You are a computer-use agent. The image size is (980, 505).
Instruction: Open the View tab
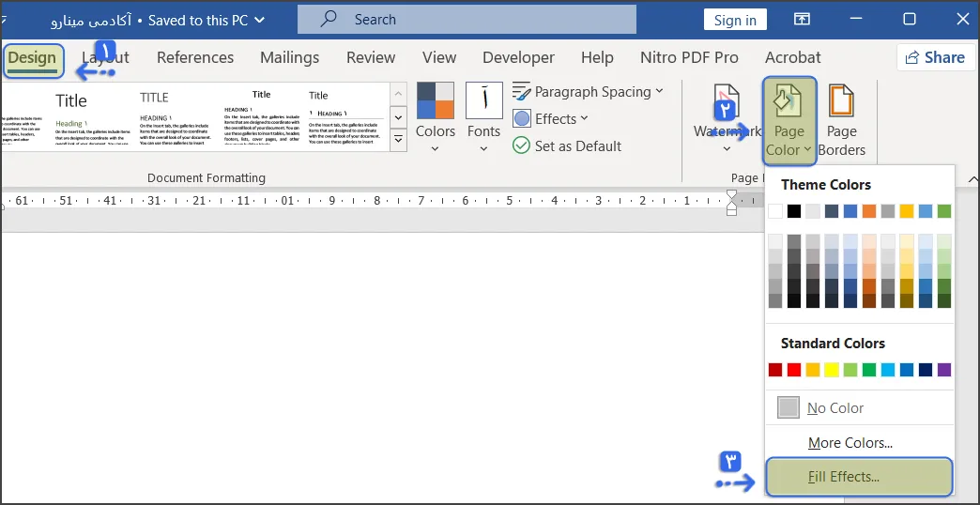tap(438, 57)
